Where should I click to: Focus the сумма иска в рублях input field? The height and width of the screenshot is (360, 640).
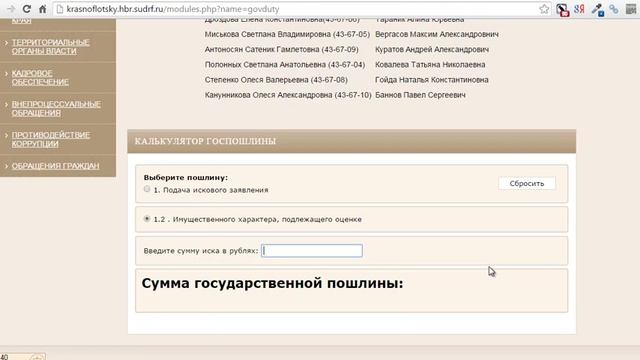click(x=312, y=251)
